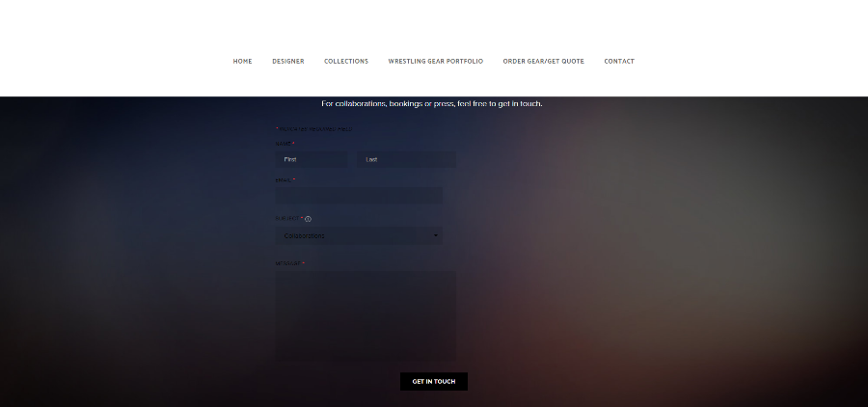Click the collaborations, bookings or press text
The height and width of the screenshot is (407, 868).
pyautogui.click(x=432, y=103)
